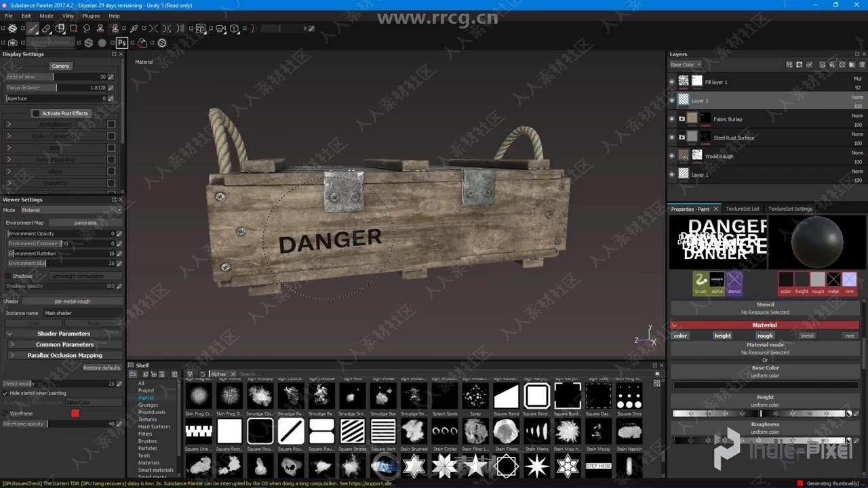
Task: Click the shelf filter funnel icon
Action: [x=190, y=374]
